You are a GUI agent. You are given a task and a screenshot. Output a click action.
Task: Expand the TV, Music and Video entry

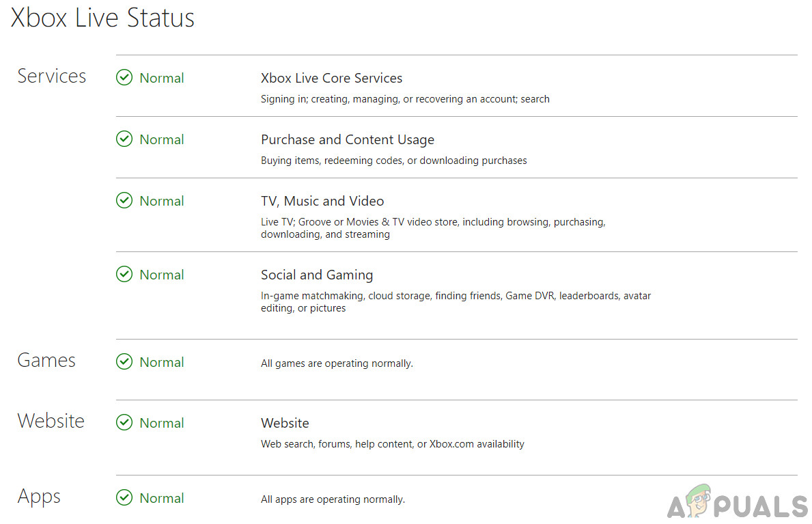pos(322,201)
